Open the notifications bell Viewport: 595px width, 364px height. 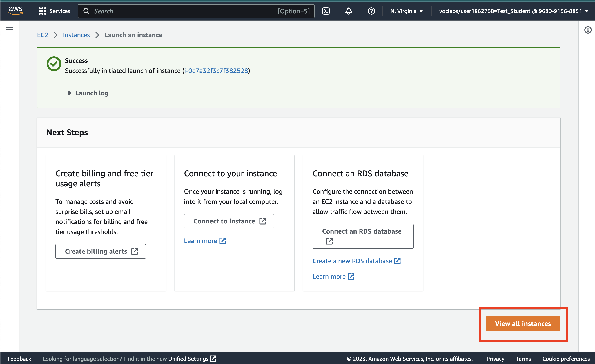click(x=349, y=11)
